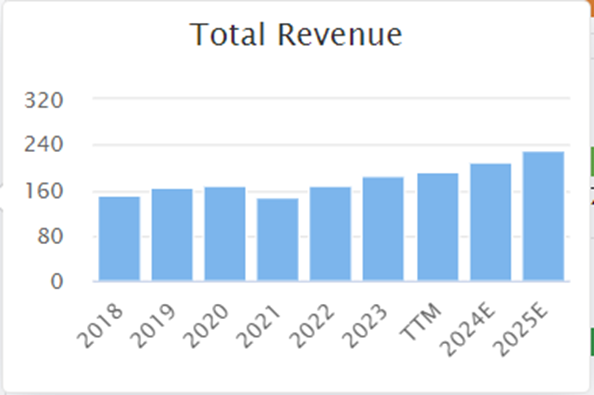This screenshot has height=395, width=594.
Task: Click the 2018 x-axis label
Action: (x=100, y=325)
